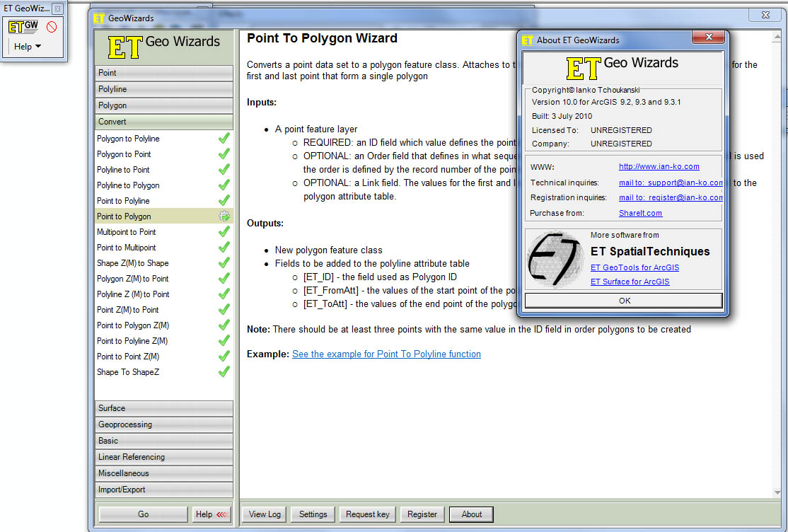Image resolution: width=788 pixels, height=532 pixels.
Task: Select Shape Z(M) to Shape function
Action: pos(133,263)
